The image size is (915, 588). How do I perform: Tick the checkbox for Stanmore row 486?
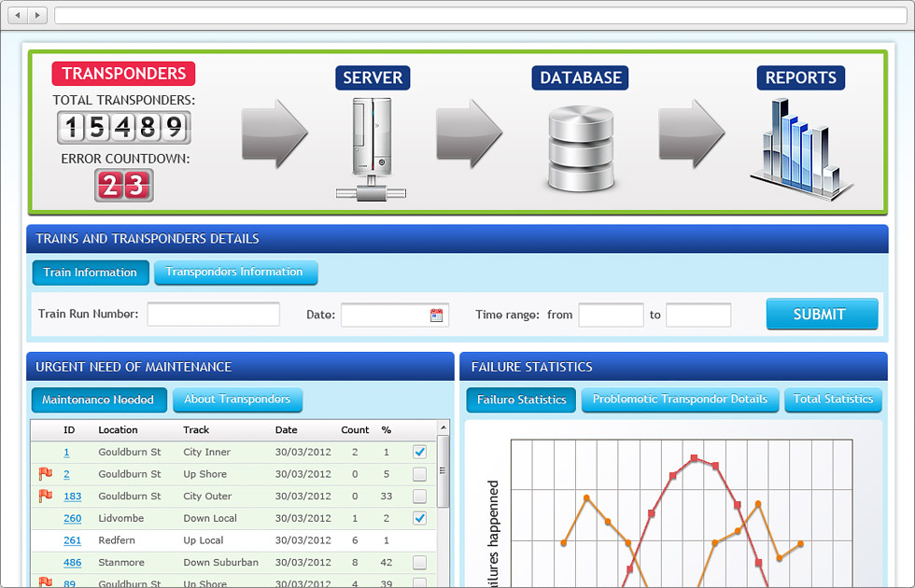pos(419,562)
